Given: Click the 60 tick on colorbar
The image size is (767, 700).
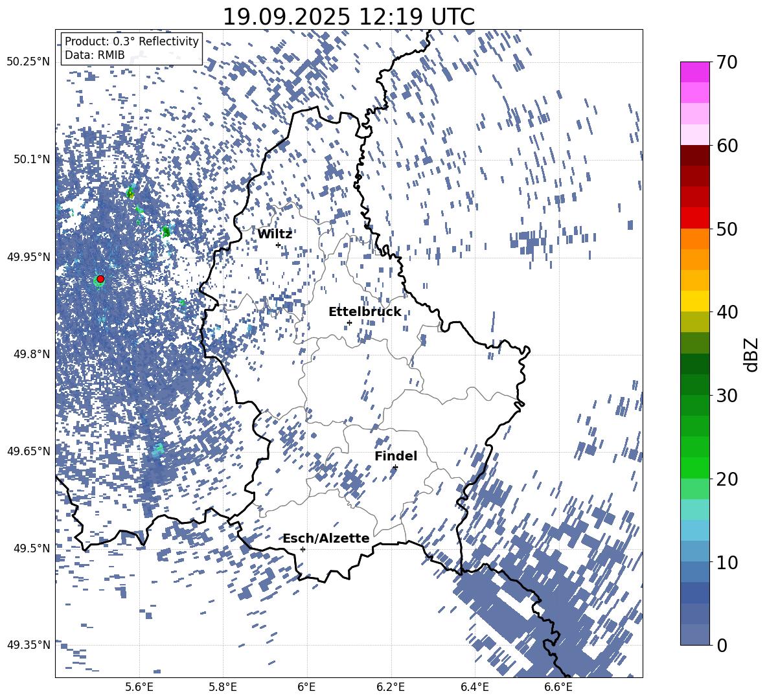Looking at the screenshot, I should pos(727,146).
